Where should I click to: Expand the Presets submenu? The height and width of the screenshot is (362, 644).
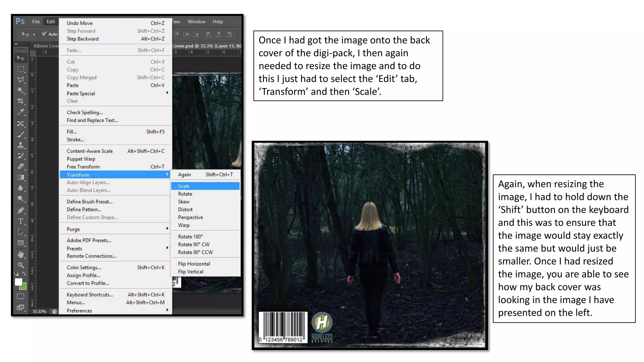tap(115, 248)
